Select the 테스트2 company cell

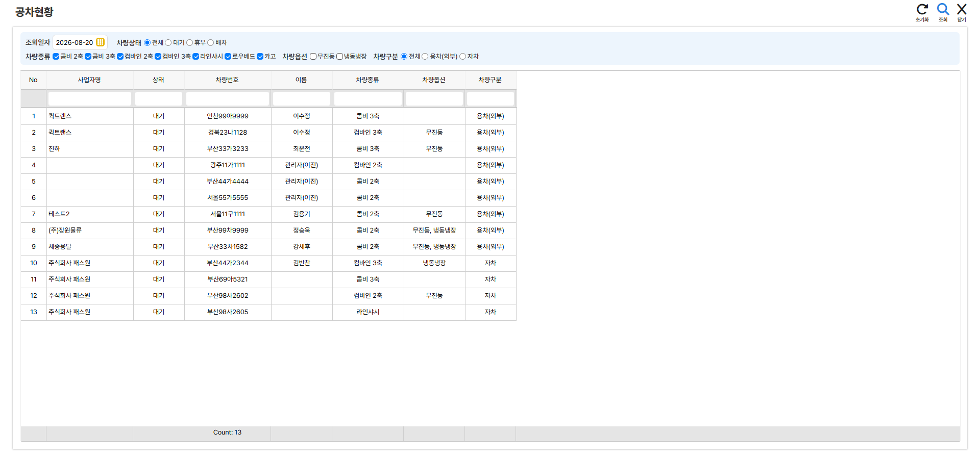point(90,214)
